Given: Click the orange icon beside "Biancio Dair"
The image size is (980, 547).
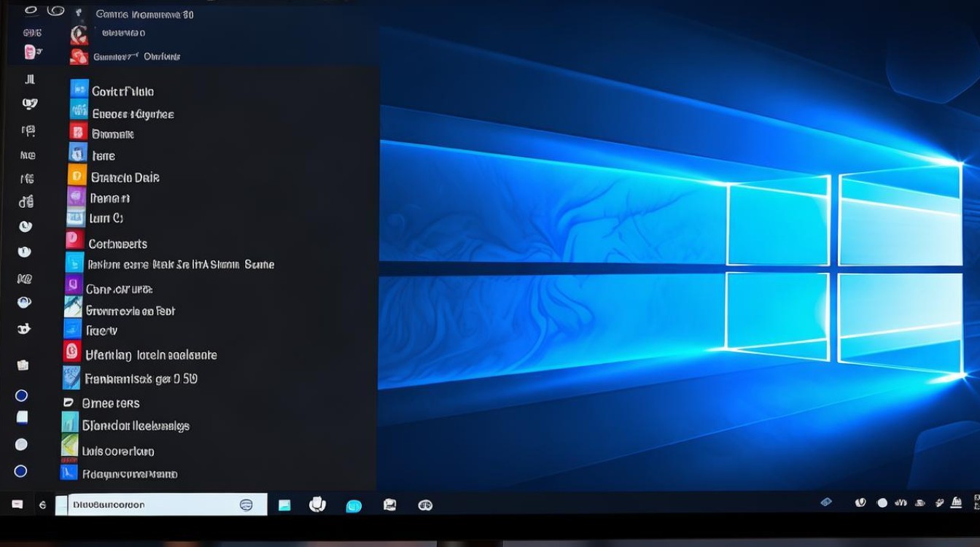Looking at the screenshot, I should point(77,175).
